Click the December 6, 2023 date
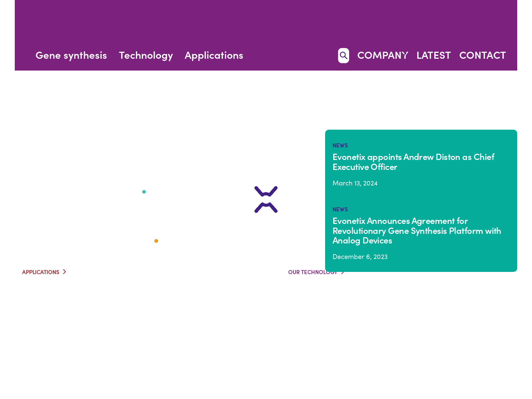 coord(360,256)
